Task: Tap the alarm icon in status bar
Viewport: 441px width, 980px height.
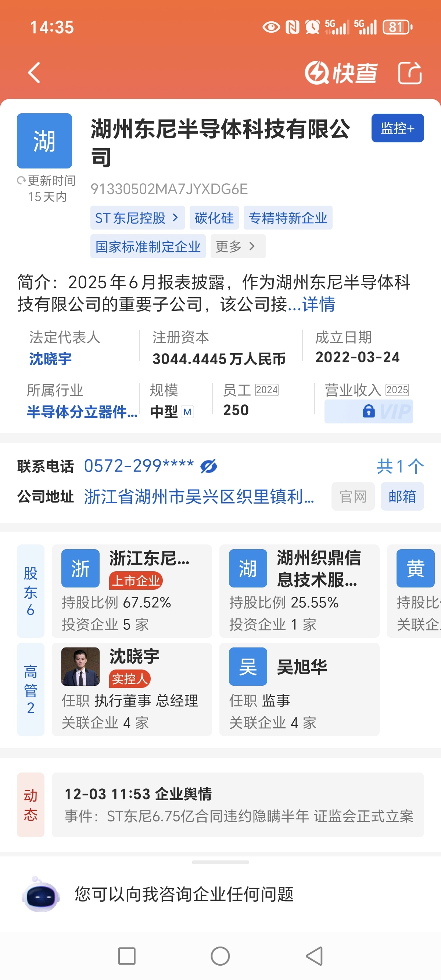Action: click(313, 27)
